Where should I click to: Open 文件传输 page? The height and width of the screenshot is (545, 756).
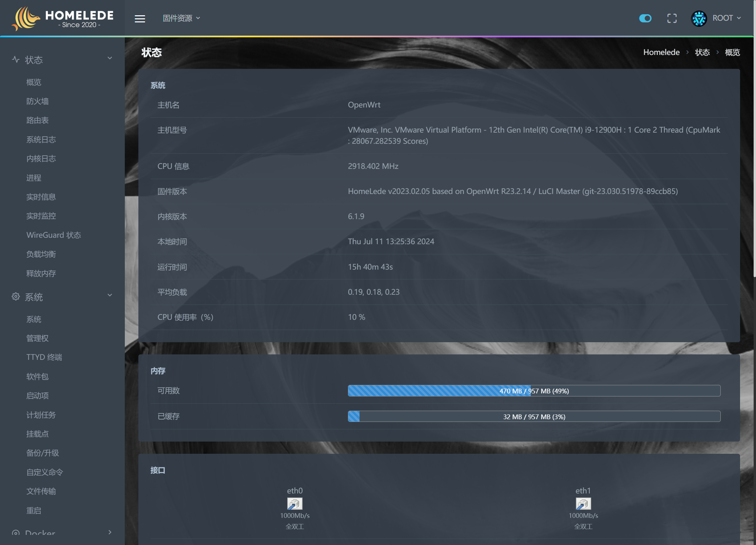pyautogui.click(x=41, y=491)
